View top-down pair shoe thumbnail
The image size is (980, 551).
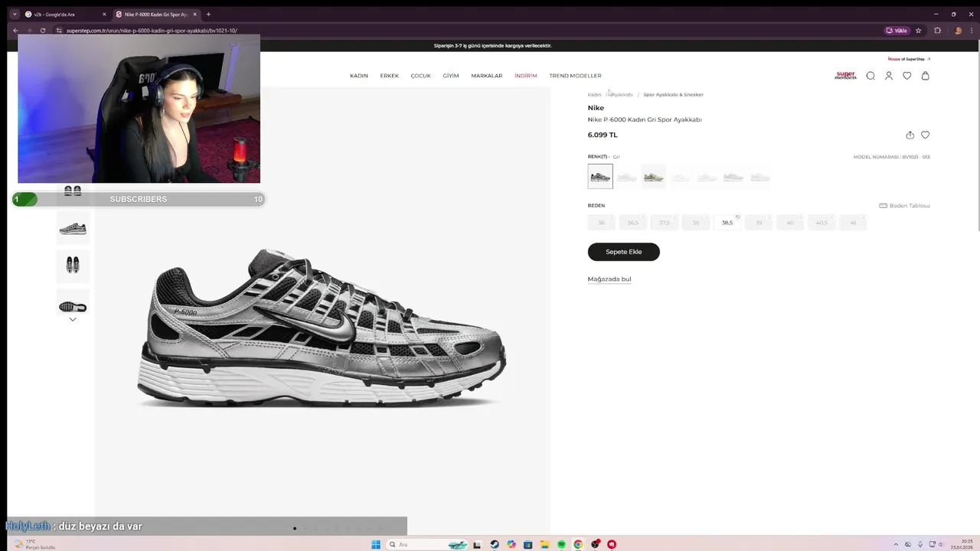point(73,266)
